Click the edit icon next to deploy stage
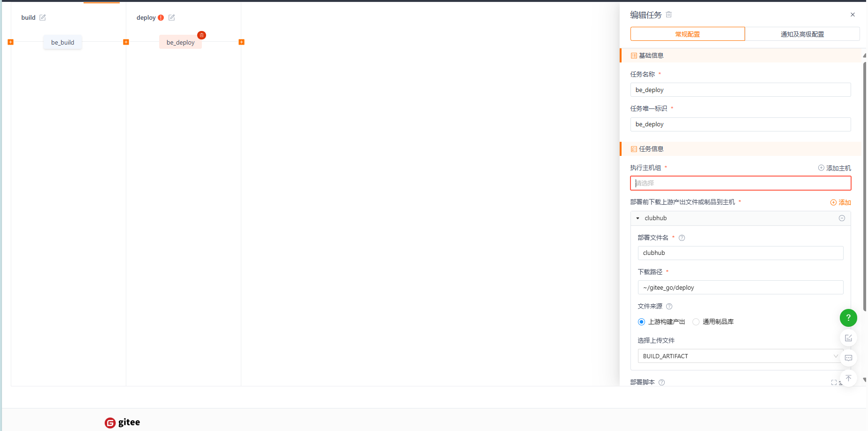 point(172,17)
